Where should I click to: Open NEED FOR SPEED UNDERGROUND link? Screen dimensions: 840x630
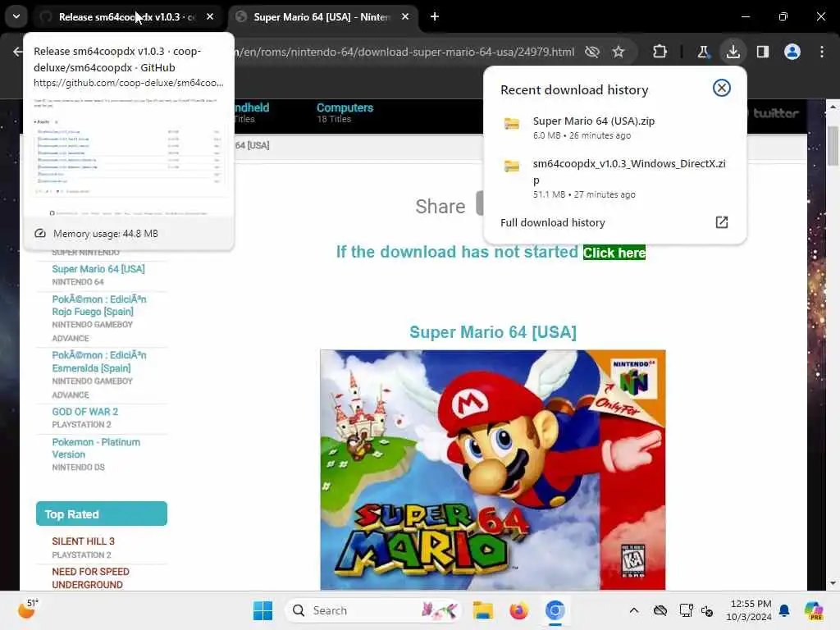tap(90, 578)
